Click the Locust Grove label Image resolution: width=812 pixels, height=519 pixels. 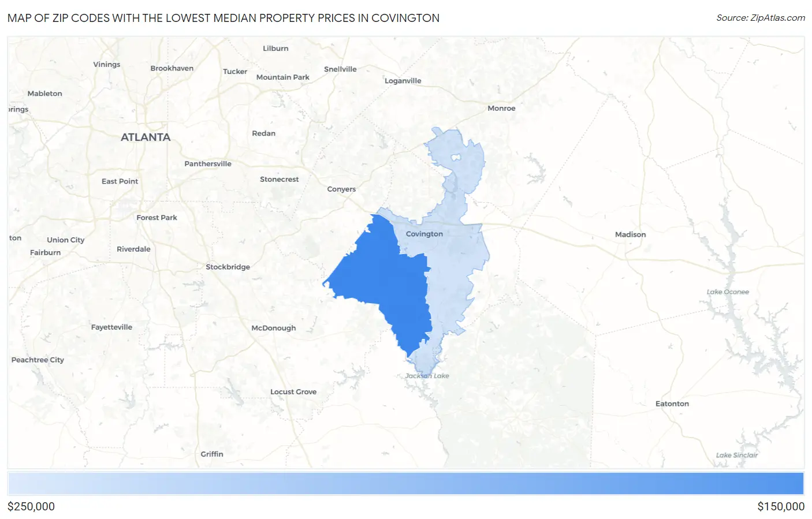click(293, 391)
